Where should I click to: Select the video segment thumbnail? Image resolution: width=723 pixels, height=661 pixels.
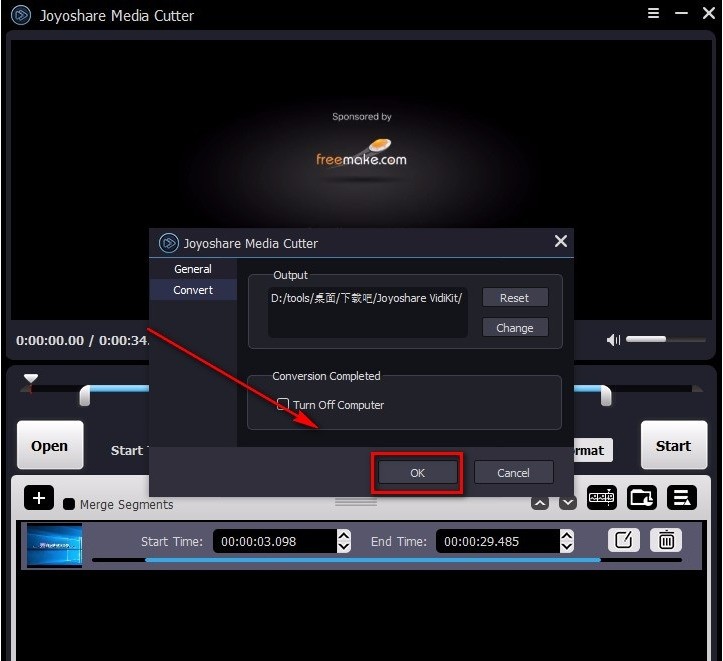click(54, 545)
